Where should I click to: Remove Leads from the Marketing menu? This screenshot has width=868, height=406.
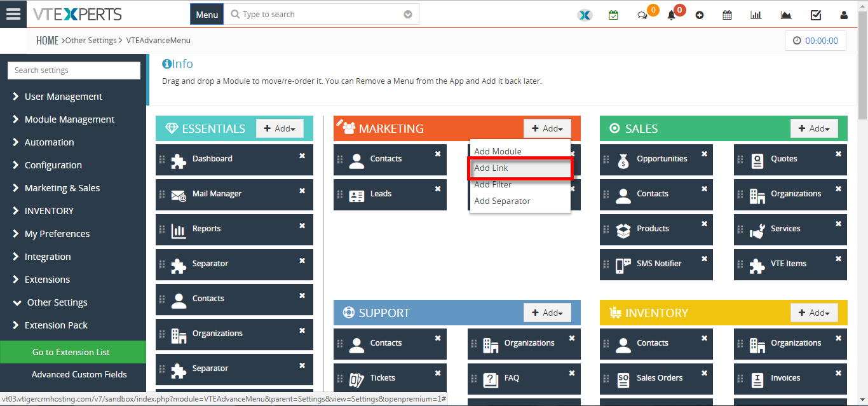438,189
